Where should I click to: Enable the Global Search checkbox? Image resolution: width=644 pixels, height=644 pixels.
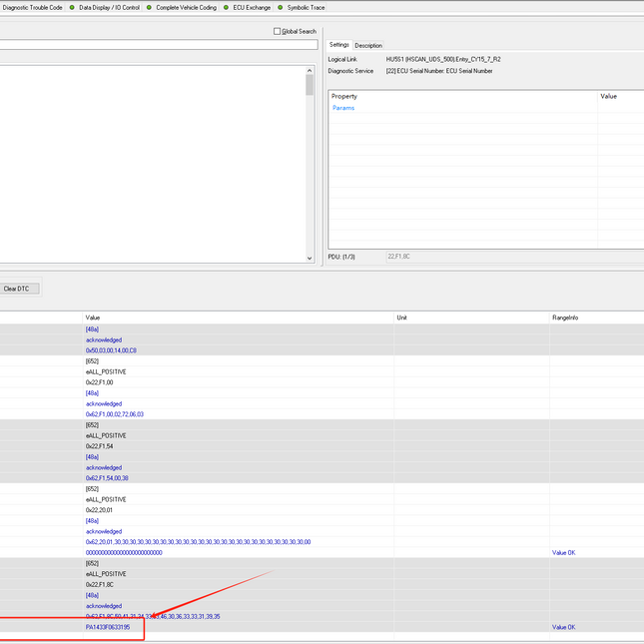[x=278, y=31]
